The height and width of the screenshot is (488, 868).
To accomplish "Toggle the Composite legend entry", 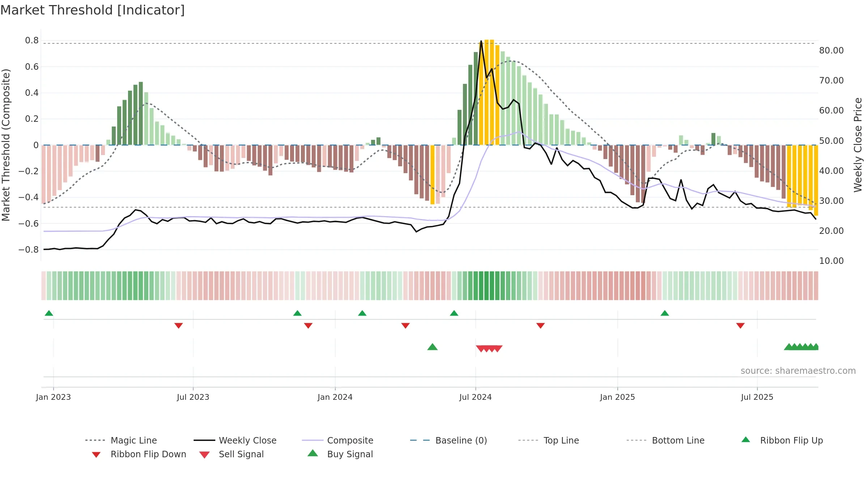I will pos(337,440).
